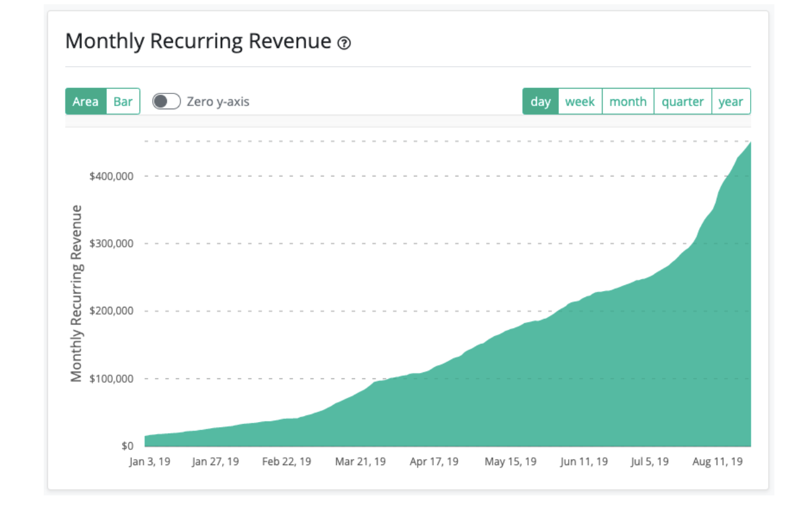
Task: Set the chart interval to year
Action: 731,101
